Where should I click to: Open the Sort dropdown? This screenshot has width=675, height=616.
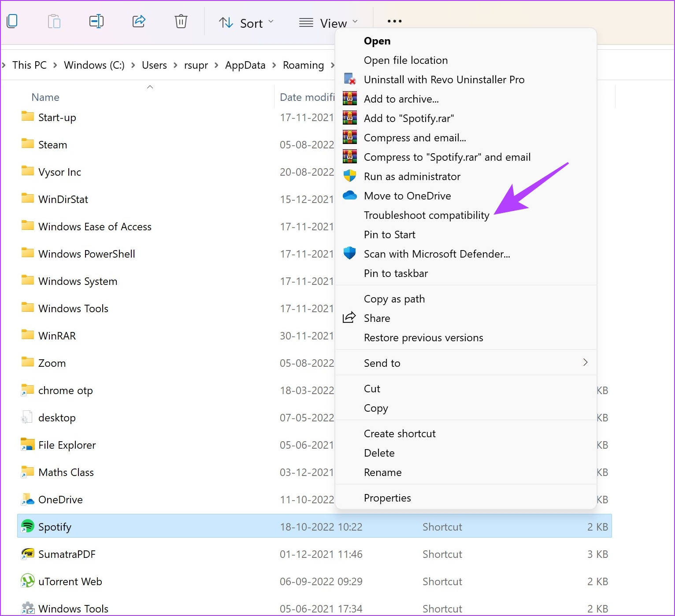[x=246, y=23]
